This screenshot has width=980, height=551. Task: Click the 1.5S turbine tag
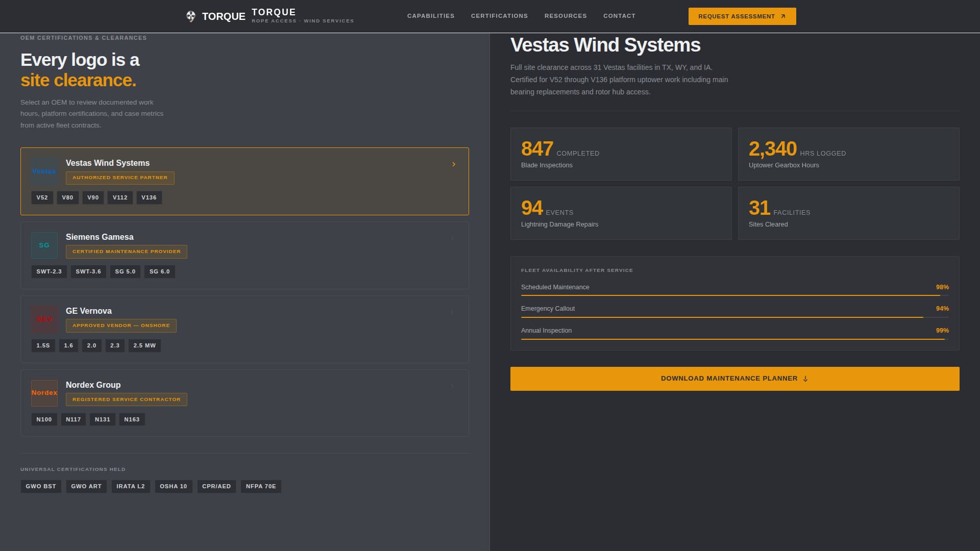[x=43, y=346]
